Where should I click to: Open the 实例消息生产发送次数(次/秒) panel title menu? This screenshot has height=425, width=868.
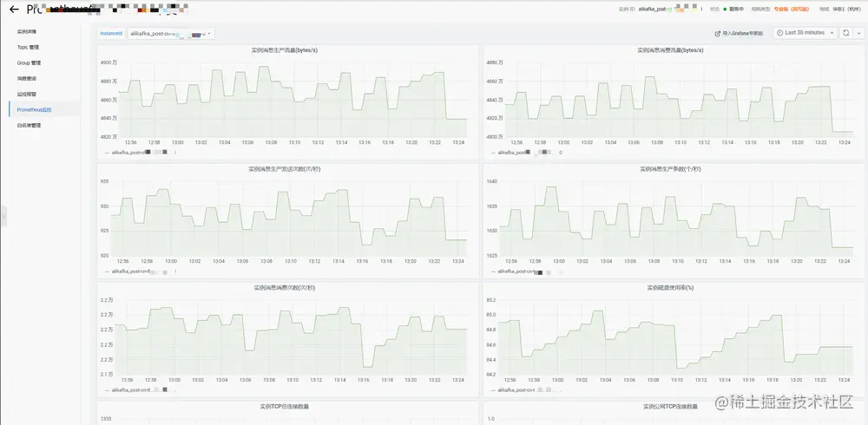(x=284, y=169)
